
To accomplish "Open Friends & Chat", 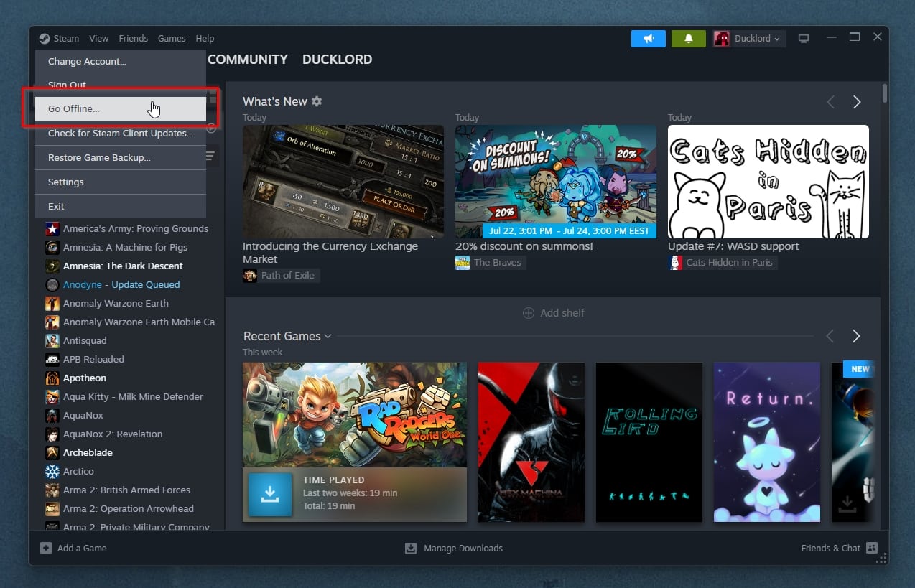I will click(x=840, y=548).
